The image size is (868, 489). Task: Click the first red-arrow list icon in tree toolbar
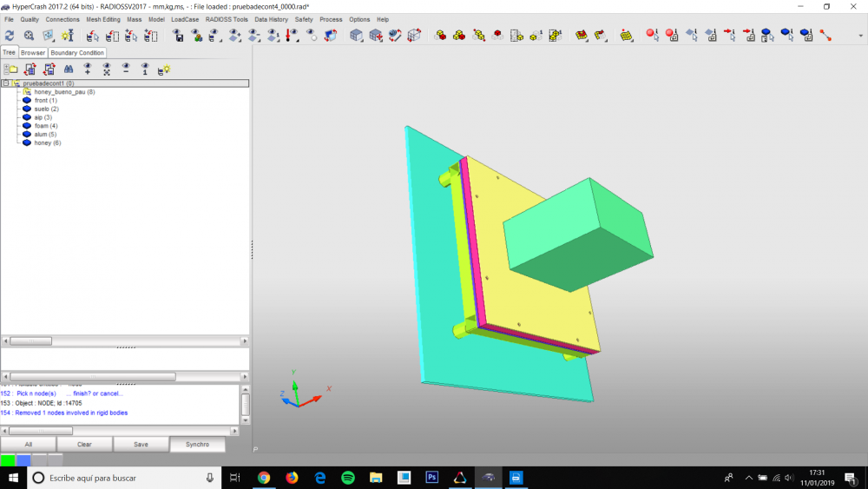[30, 69]
